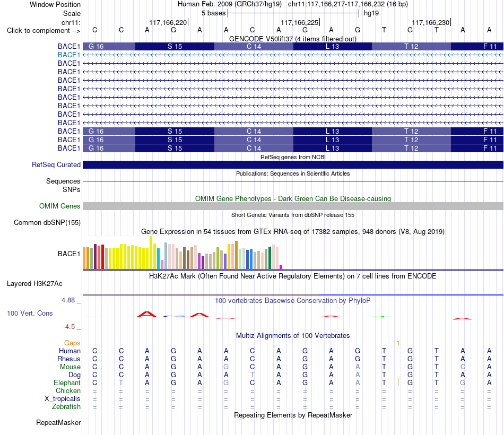
Task: Click the cyan GTEx tissue expression bar
Action: tap(159, 258)
